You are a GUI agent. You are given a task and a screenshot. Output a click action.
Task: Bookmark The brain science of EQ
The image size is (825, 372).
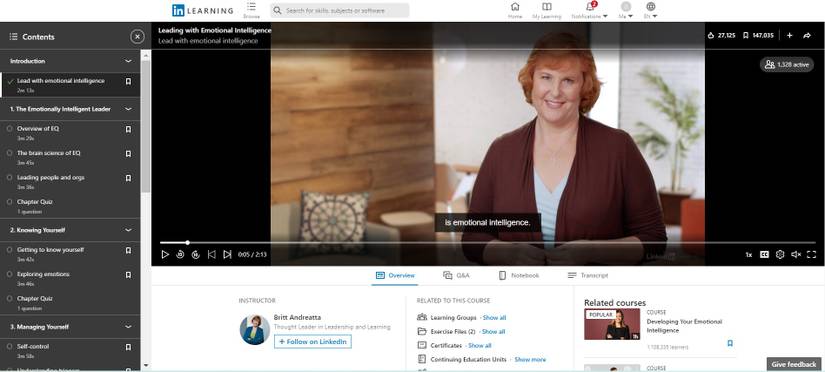click(128, 154)
